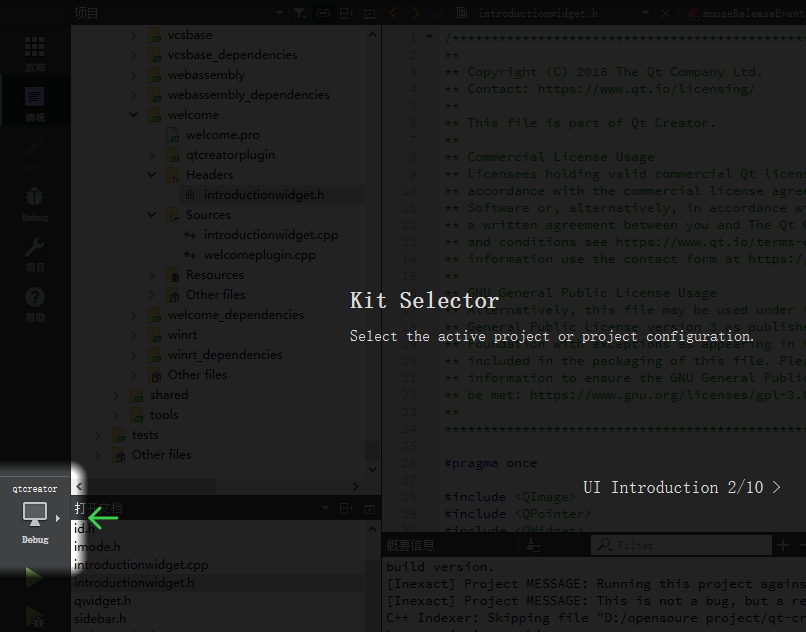Screen dimensions: 806x632
Task: Navigate back with the left arrow icon
Action: coord(395,13)
